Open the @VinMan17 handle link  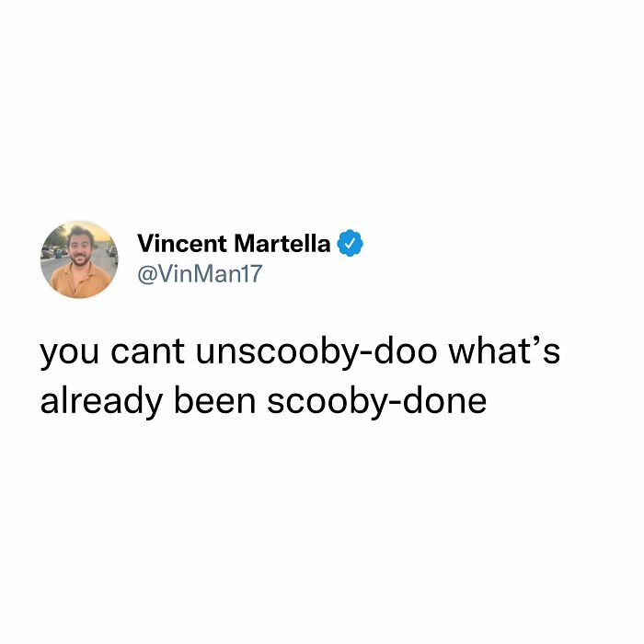200,274
